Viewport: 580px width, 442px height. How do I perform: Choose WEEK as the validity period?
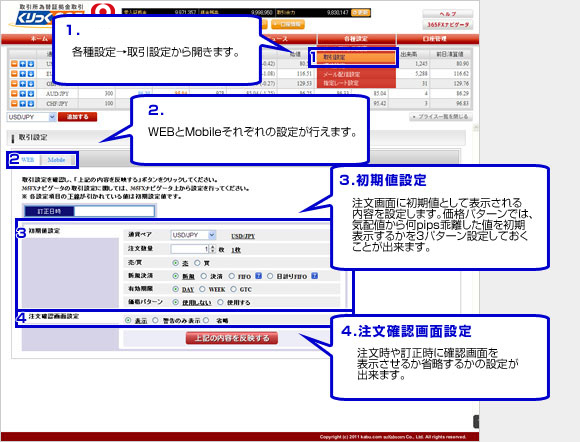pos(202,289)
